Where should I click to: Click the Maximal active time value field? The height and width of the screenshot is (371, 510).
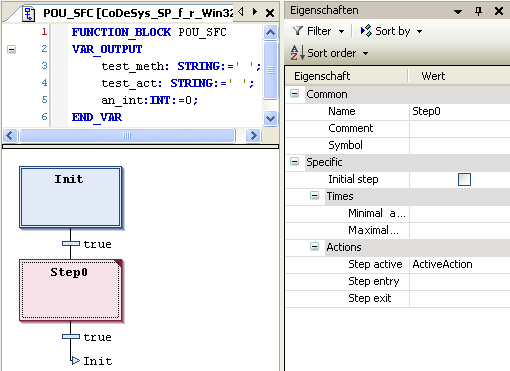460,230
